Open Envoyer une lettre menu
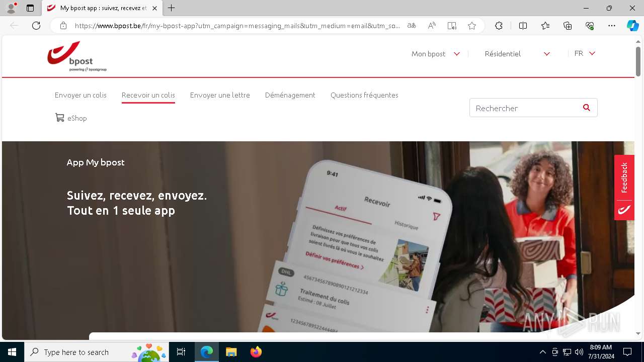This screenshot has height=362, width=644. (220, 95)
